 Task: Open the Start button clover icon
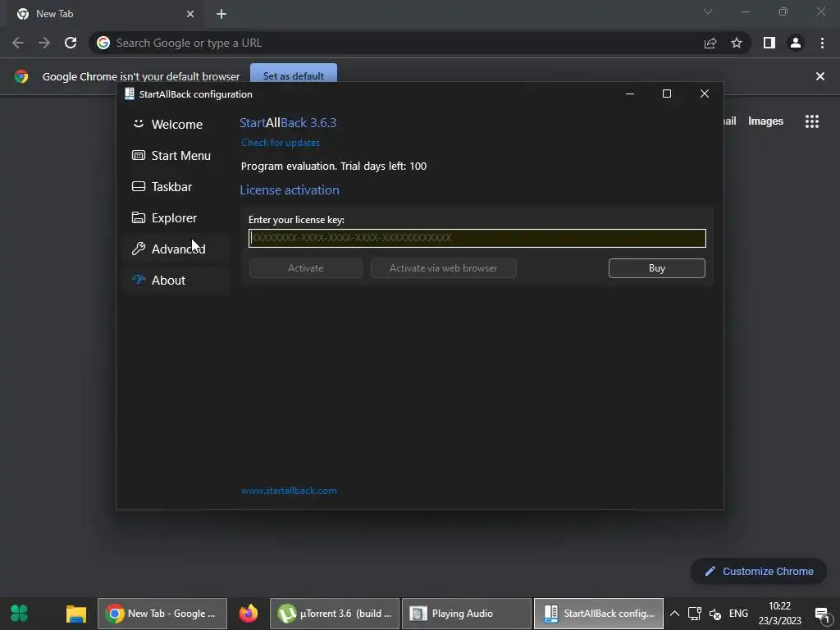pyautogui.click(x=20, y=614)
